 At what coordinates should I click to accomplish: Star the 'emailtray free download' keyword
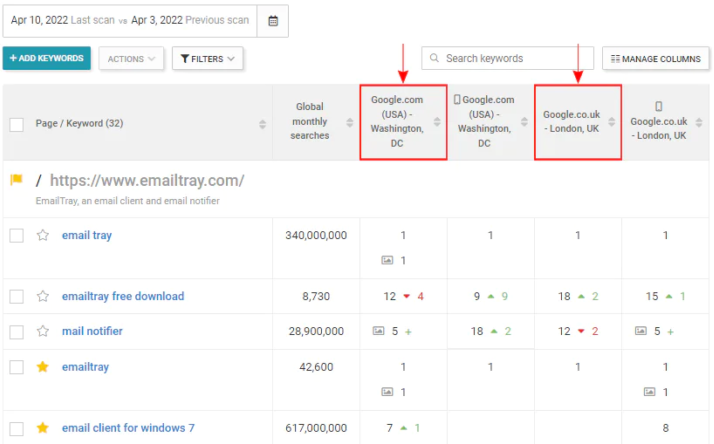(x=43, y=296)
